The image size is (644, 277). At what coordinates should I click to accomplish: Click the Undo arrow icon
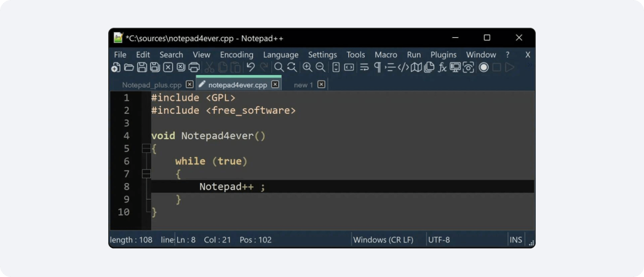pos(250,67)
